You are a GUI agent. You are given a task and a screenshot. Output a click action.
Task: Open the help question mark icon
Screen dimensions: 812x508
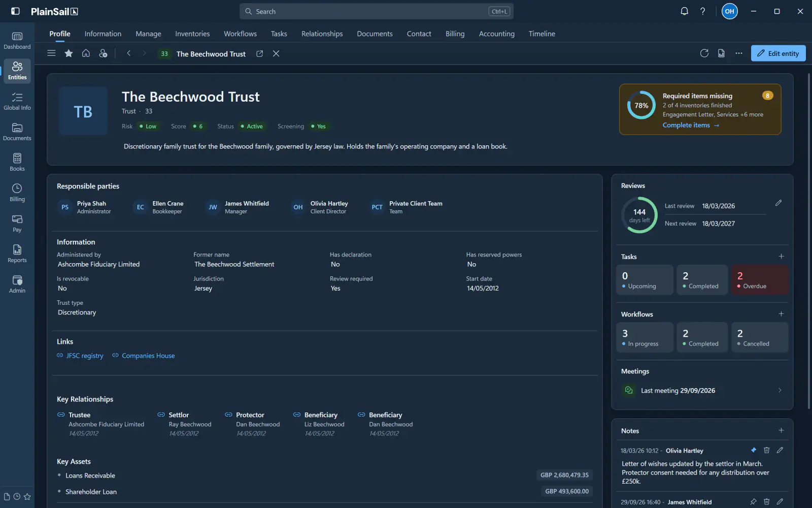click(x=703, y=11)
